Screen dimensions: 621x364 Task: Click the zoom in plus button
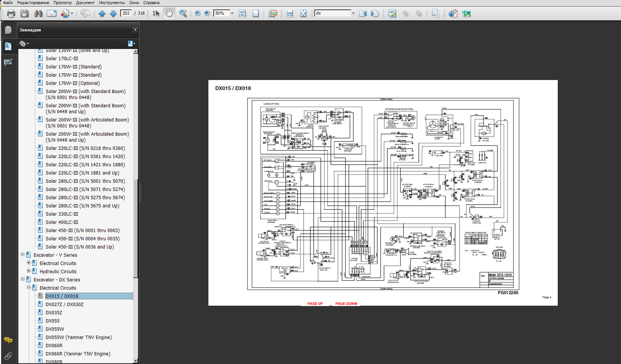coord(207,13)
